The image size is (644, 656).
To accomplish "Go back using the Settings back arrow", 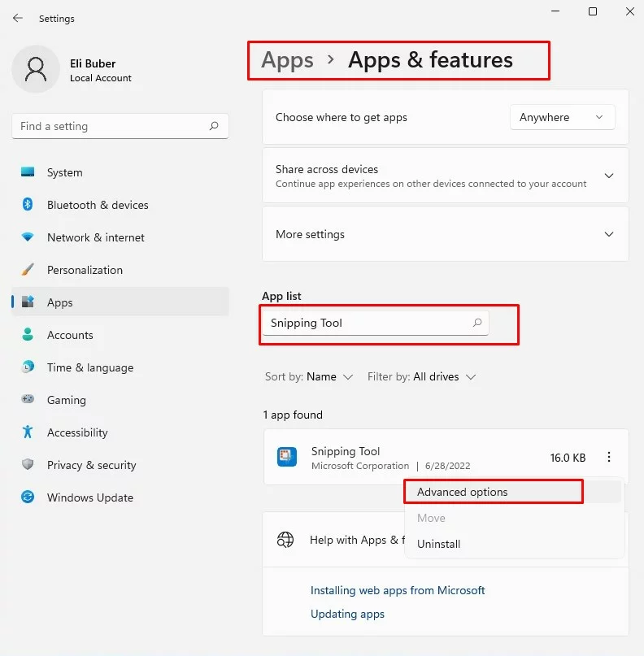I will click(18, 18).
